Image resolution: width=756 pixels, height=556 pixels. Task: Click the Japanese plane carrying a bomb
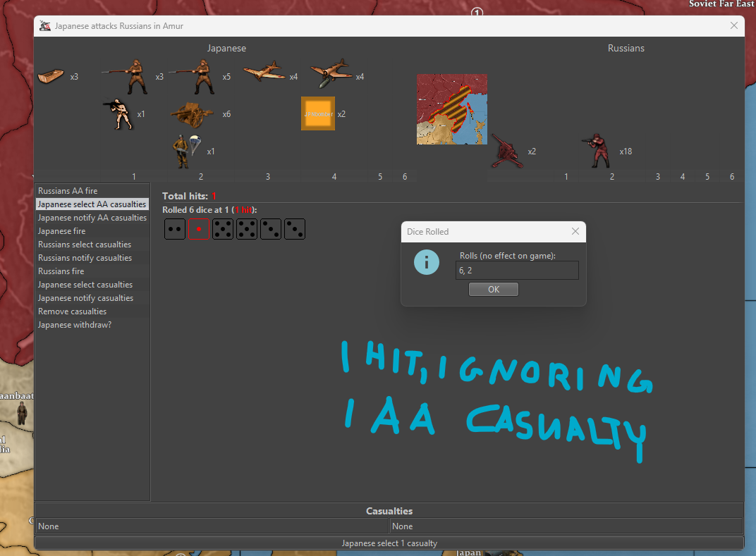tap(331, 74)
